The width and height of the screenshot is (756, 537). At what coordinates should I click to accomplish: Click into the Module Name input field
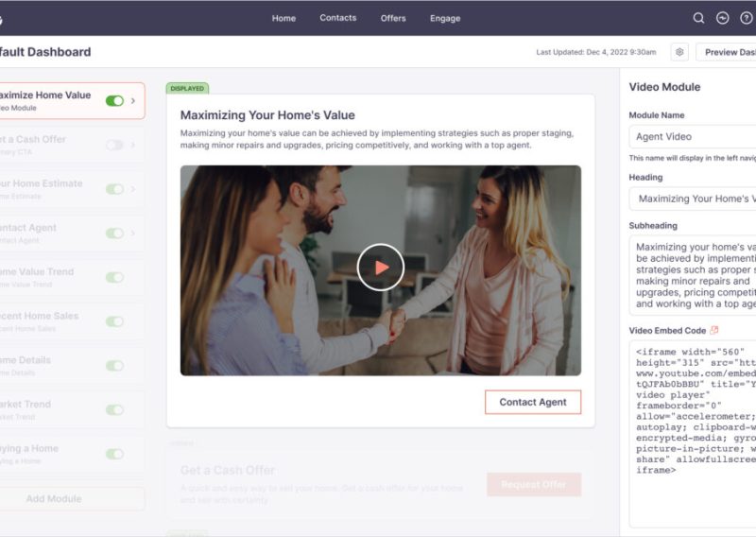pos(693,137)
